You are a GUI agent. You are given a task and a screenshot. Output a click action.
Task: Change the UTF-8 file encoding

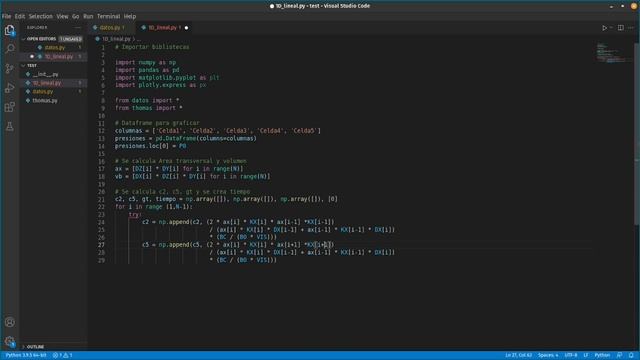(571, 355)
